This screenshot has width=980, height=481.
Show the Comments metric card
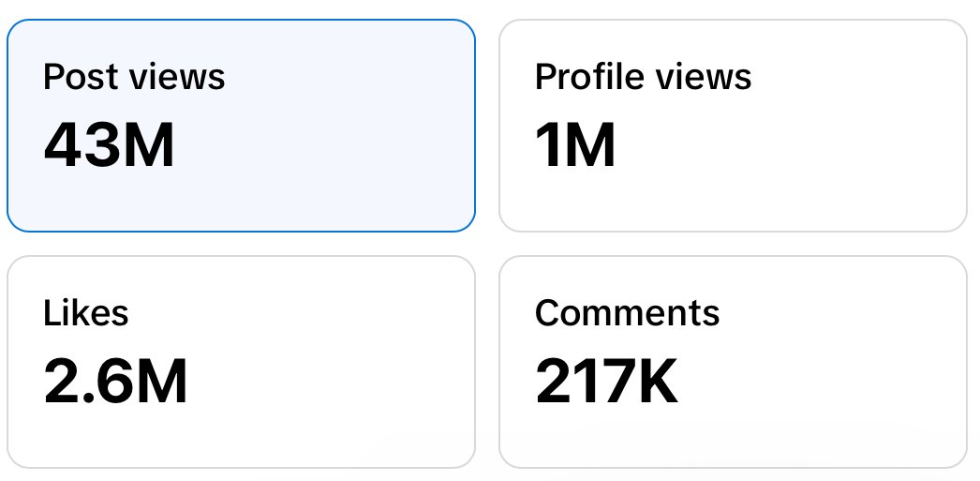[x=733, y=362]
